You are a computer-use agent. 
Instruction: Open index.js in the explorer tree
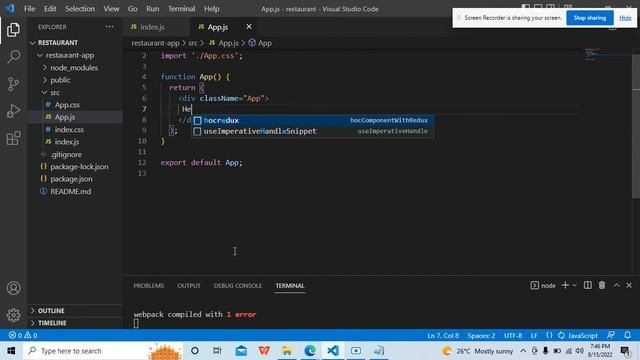coord(75,142)
